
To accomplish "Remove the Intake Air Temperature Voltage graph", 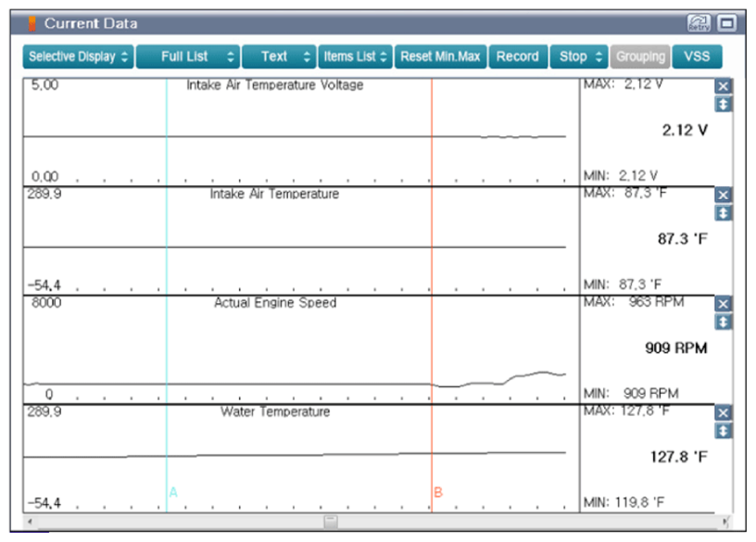I will [x=724, y=86].
